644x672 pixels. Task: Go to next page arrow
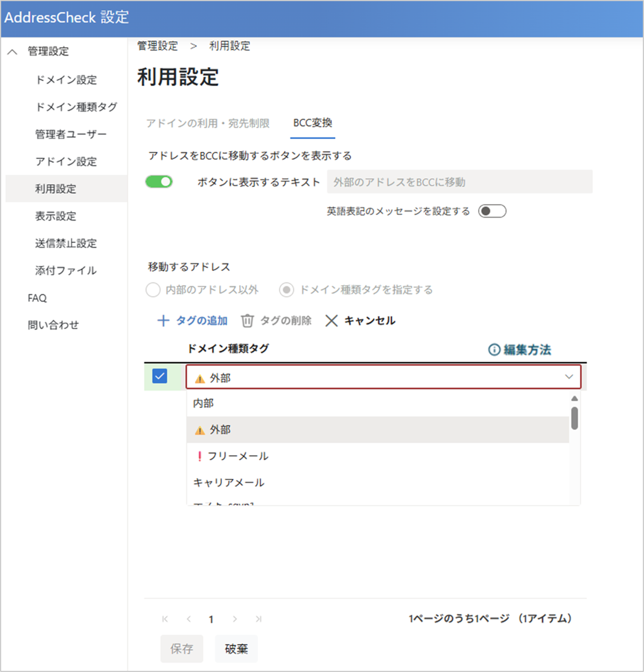pyautogui.click(x=235, y=619)
